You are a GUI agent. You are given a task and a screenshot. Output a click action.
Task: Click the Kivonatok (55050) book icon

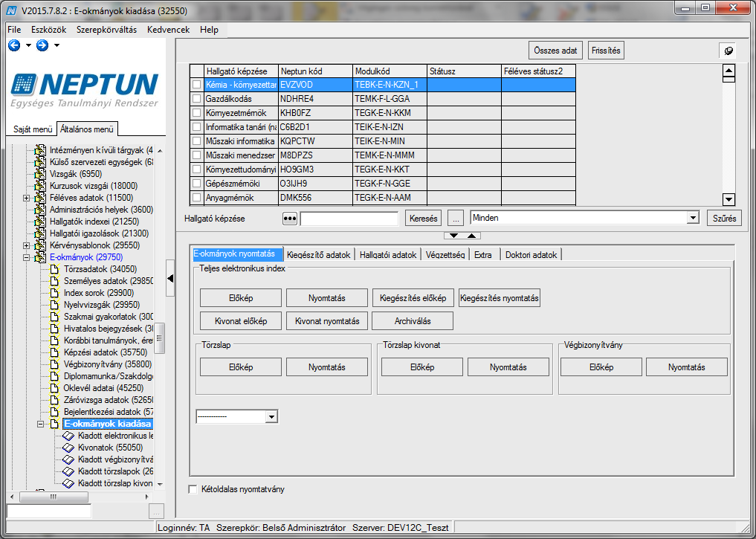click(x=68, y=448)
